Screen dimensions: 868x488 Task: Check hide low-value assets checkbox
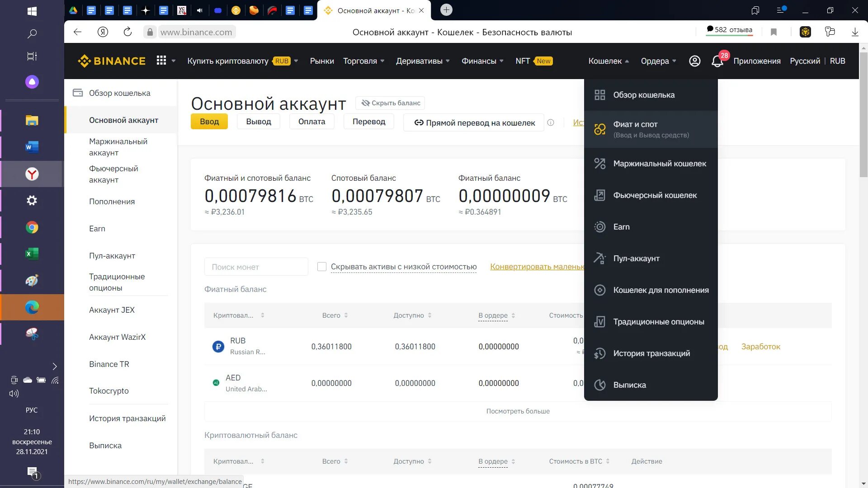coord(322,267)
